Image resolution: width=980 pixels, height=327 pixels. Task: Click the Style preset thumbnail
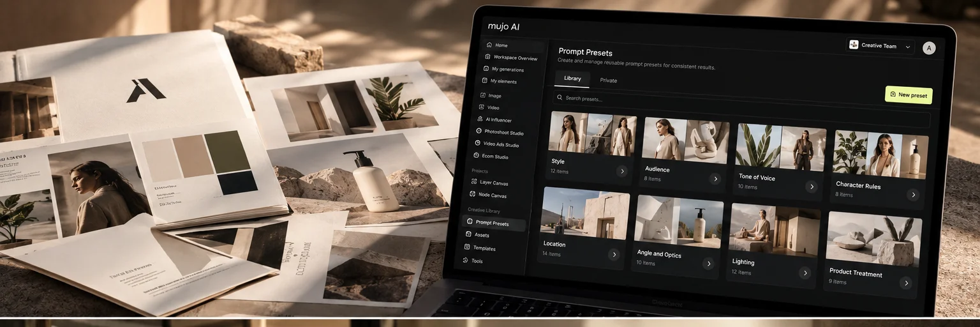[593, 134]
